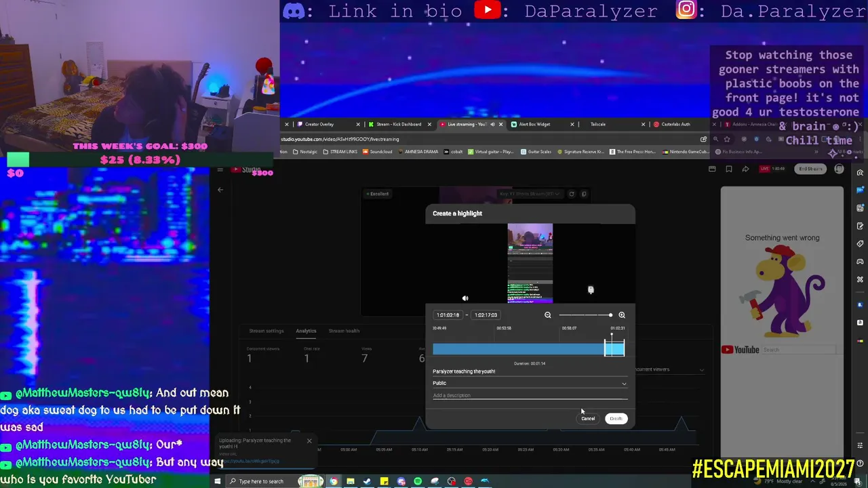Open the Soundcloud bookmark
Screen dimensions: 868x488
(378, 152)
